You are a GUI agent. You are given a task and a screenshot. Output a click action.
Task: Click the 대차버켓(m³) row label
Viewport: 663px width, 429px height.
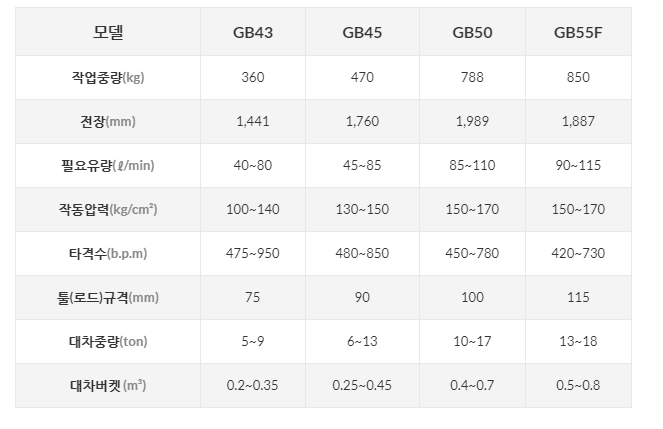(108, 385)
